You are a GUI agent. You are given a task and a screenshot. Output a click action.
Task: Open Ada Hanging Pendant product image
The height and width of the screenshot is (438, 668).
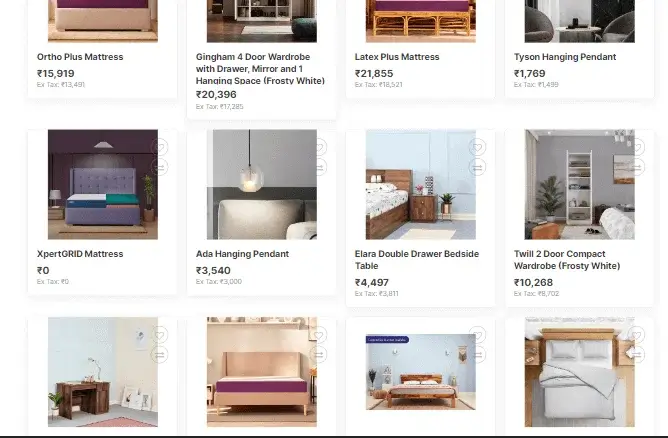pyautogui.click(x=262, y=184)
